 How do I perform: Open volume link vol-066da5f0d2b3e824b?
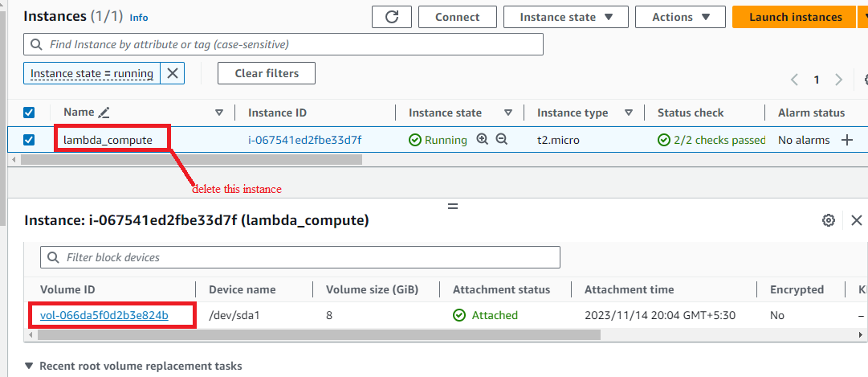[x=104, y=315]
